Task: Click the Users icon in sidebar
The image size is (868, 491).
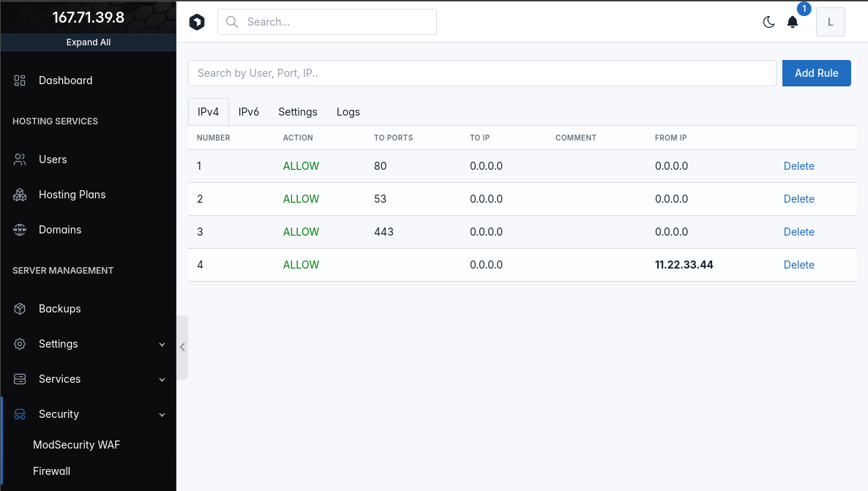Action: tap(20, 160)
